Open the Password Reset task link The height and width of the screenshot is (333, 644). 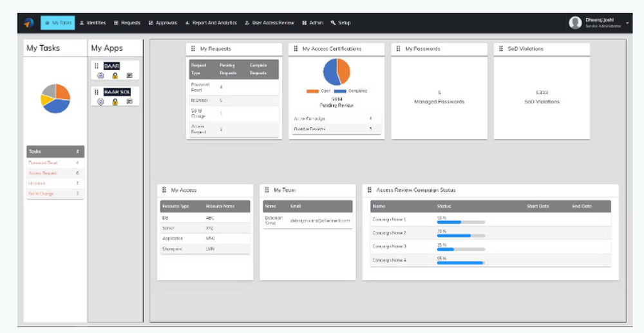click(x=43, y=163)
